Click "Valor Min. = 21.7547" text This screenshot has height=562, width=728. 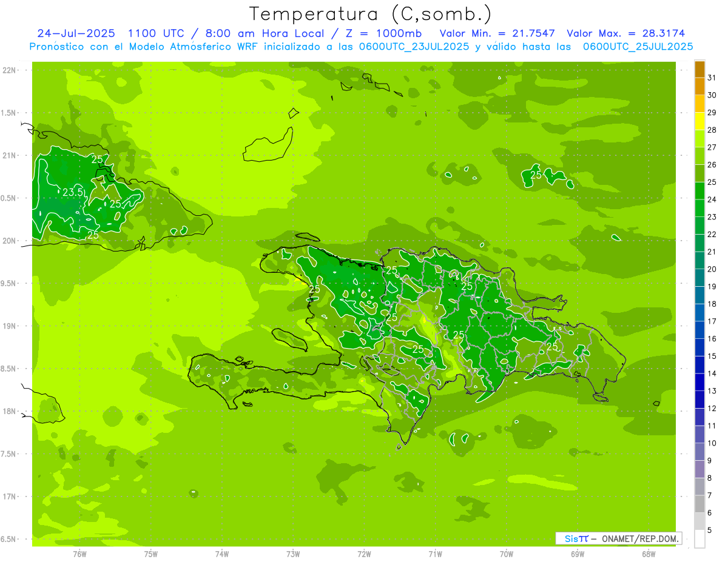[497, 33]
